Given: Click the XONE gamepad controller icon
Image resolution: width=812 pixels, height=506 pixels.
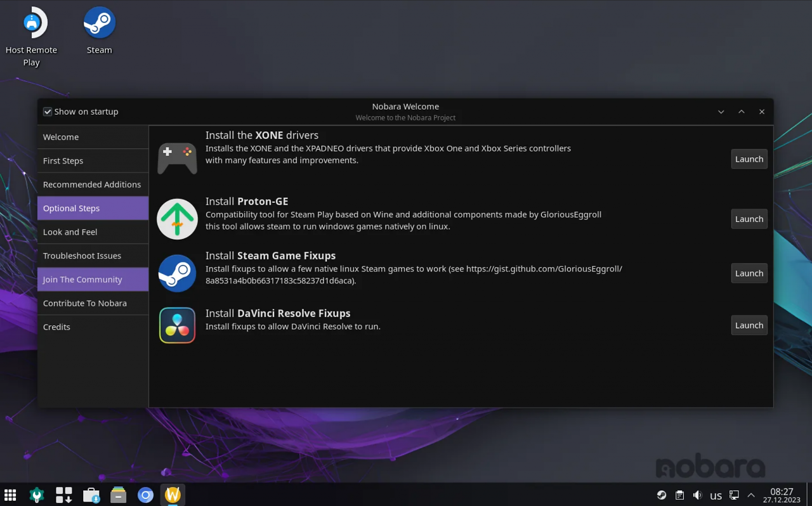Looking at the screenshot, I should (x=177, y=159).
